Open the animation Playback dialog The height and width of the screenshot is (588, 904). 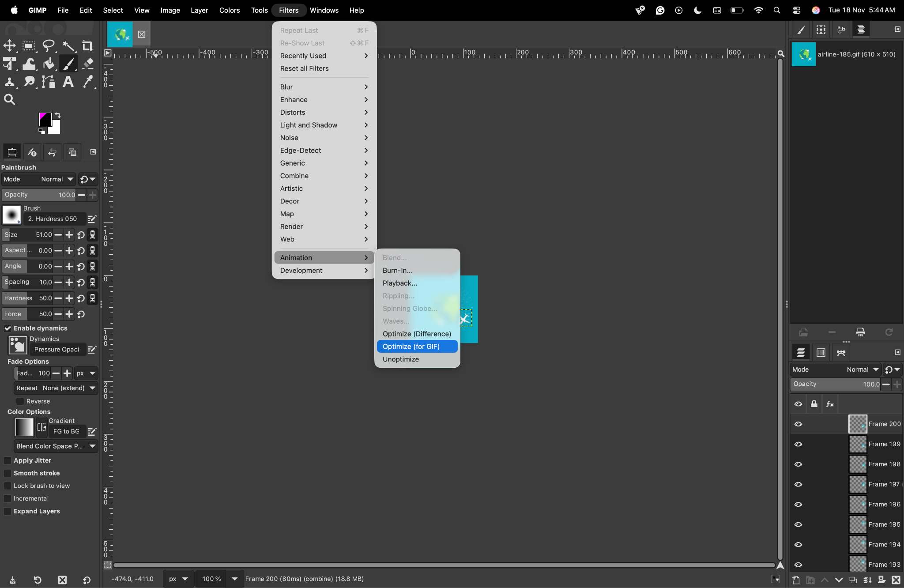coord(399,283)
